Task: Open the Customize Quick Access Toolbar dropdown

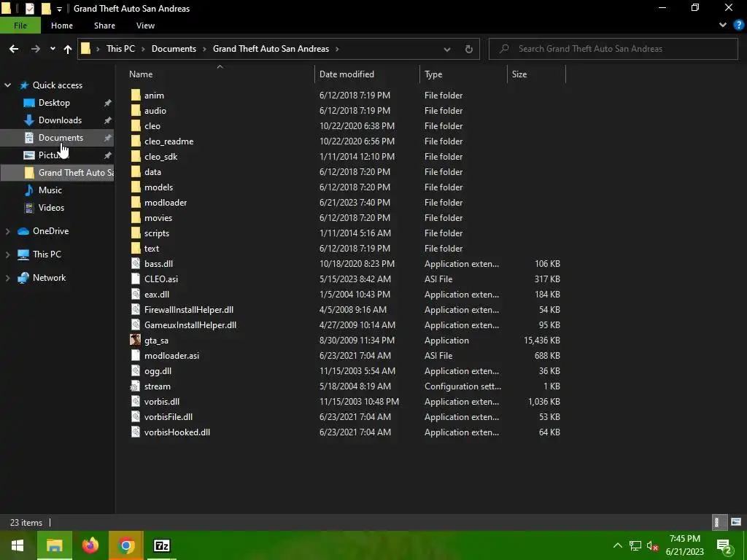Action: [x=59, y=9]
